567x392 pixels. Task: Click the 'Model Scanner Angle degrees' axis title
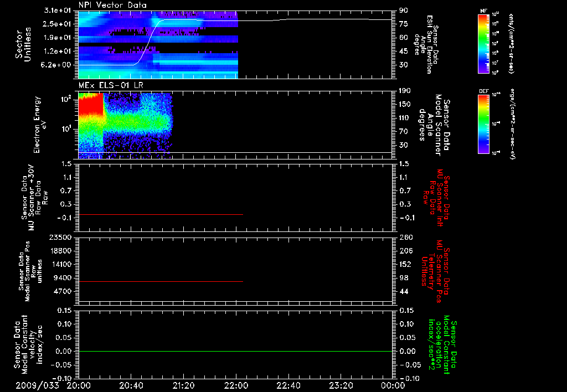pyautogui.click(x=434, y=125)
